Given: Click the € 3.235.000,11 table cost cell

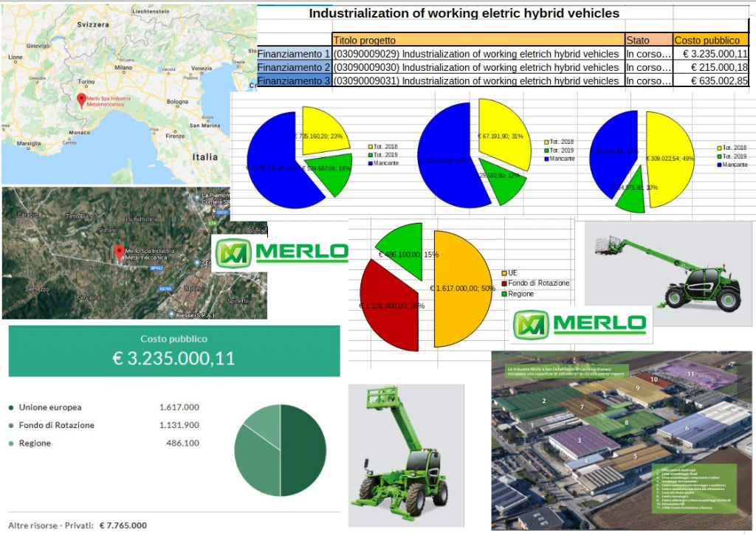Looking at the screenshot, I should coord(711,54).
